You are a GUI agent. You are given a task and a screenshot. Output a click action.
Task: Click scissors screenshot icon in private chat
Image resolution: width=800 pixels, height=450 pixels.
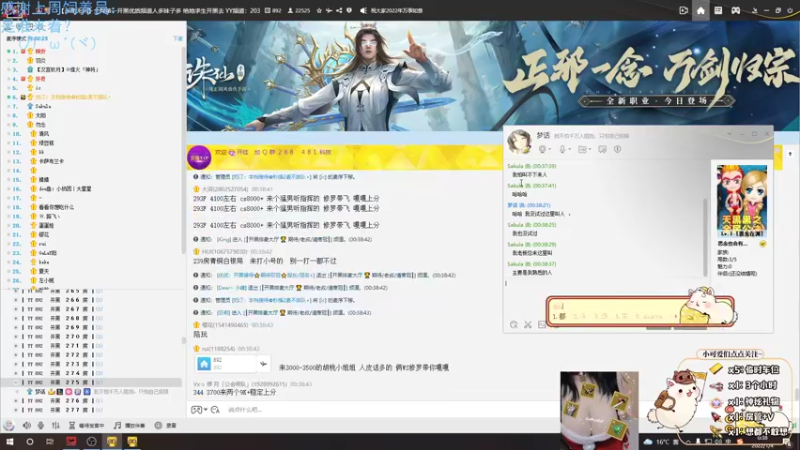click(x=528, y=324)
